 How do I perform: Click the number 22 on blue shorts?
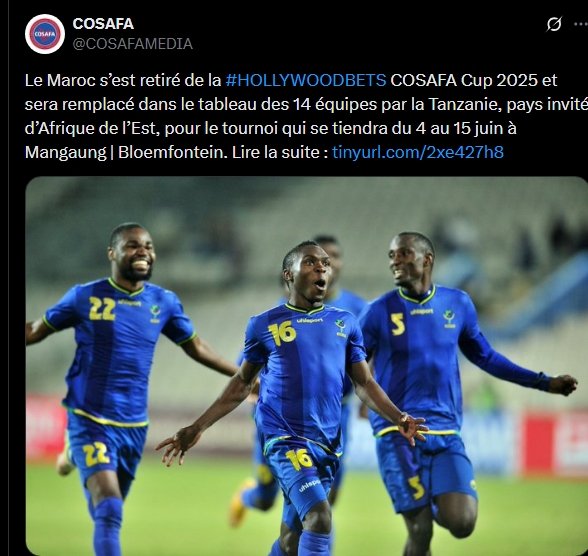point(96,454)
